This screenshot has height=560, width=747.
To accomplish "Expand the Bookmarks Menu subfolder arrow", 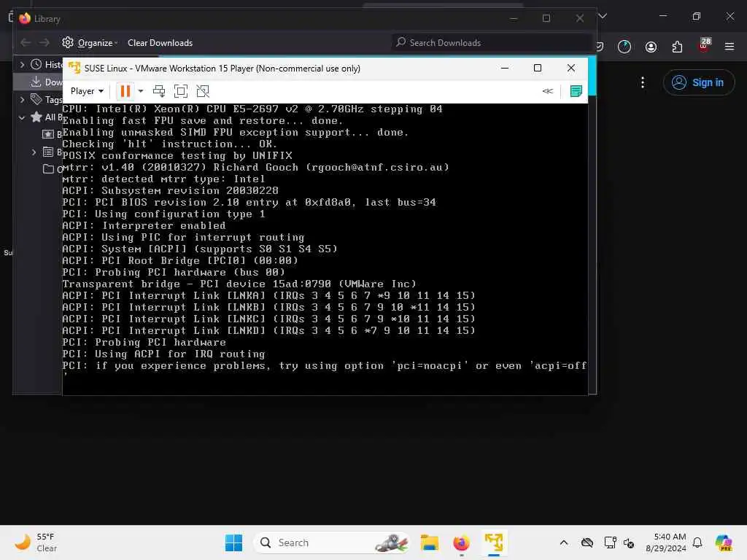I will click(34, 152).
